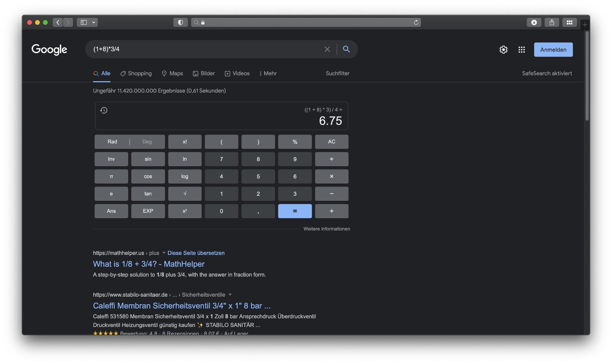Open the Schnelleinstellungen gear icon

click(504, 50)
